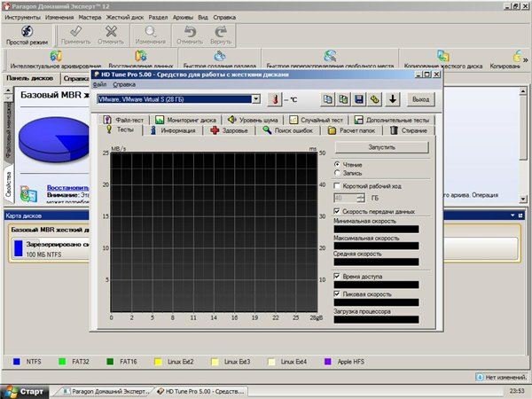Select the Чтение radio button
532x399 pixels.
(x=337, y=164)
